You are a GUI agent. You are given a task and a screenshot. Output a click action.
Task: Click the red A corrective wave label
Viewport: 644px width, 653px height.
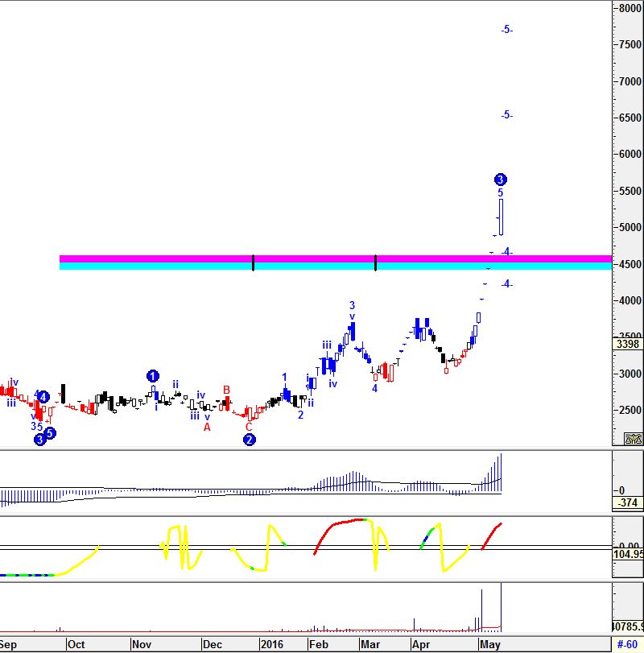[x=207, y=428]
